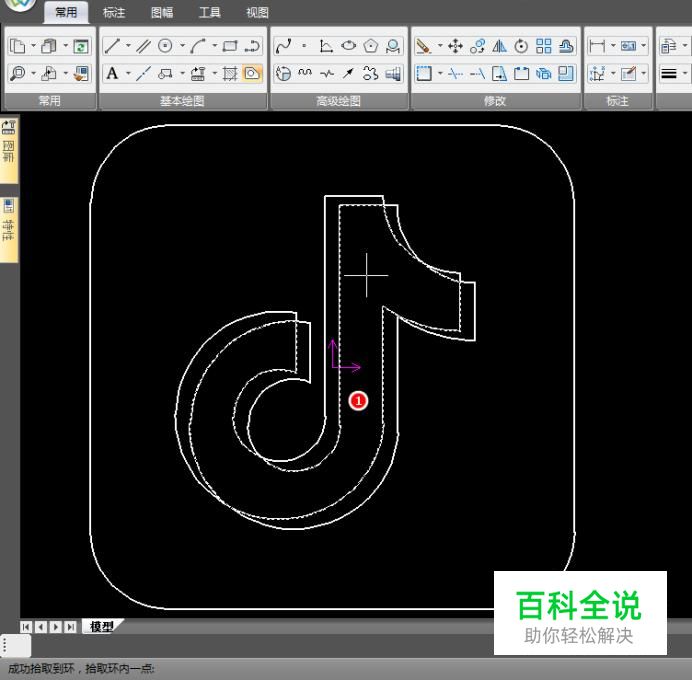Select the Arrow drawing tool
The image size is (692, 680).
coord(349,73)
